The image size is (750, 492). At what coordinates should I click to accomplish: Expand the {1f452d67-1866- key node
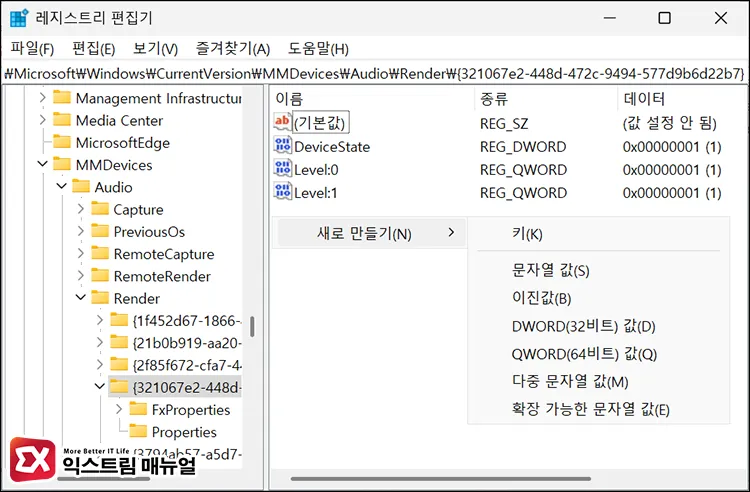[100, 320]
